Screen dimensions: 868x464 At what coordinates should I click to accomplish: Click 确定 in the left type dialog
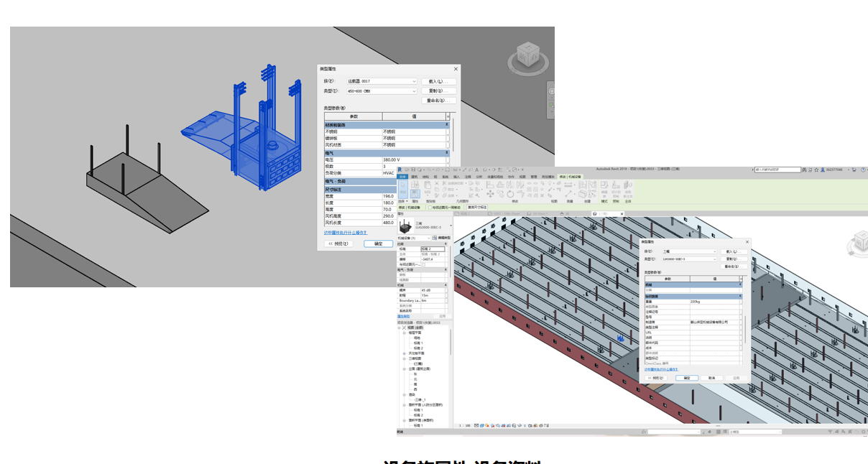(x=378, y=243)
